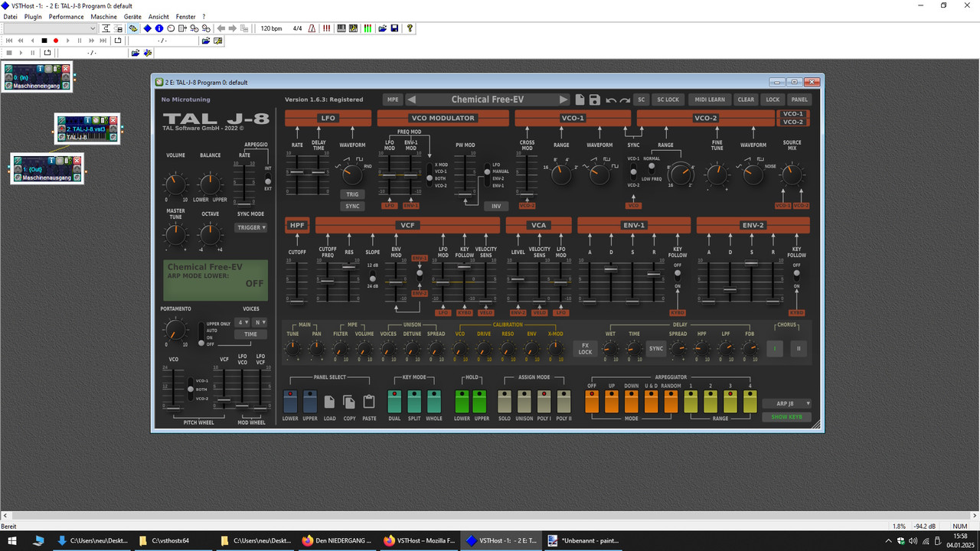Enable DUAL key mode switch
980x551 pixels.
click(x=394, y=402)
